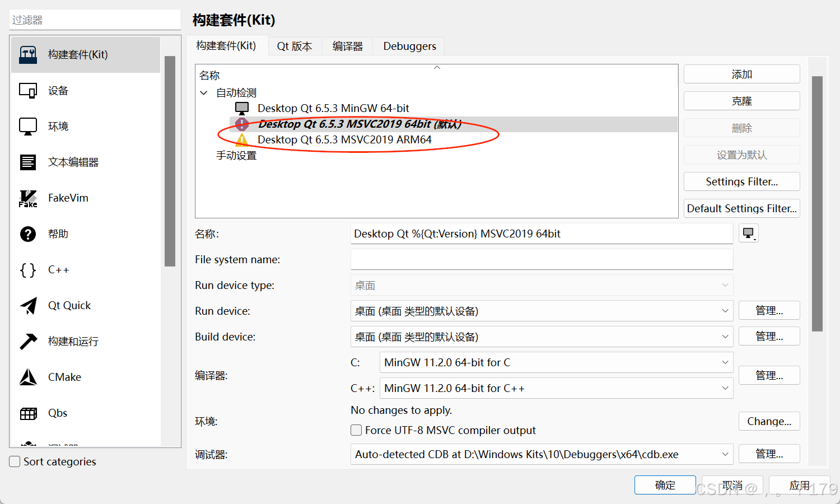The width and height of the screenshot is (840, 504).
Task: Click the 帮助 question mark icon
Action: pos(28,234)
